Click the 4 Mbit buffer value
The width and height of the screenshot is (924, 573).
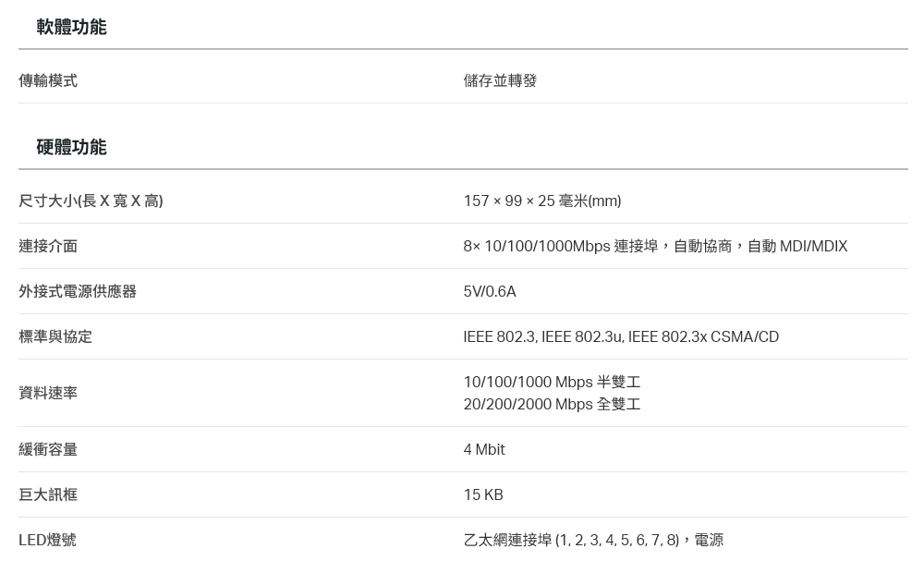click(484, 450)
